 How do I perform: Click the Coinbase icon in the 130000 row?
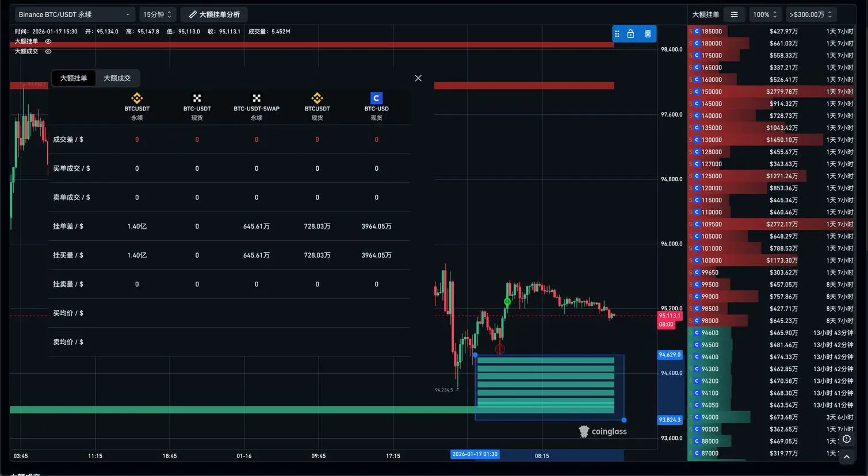coord(697,140)
